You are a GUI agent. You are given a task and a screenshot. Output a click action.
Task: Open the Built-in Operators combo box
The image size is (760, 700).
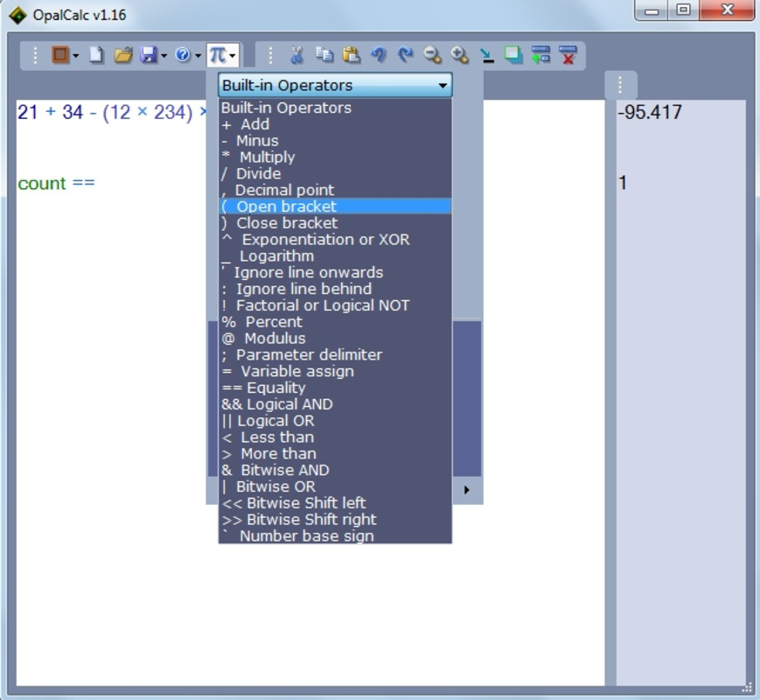click(x=335, y=85)
